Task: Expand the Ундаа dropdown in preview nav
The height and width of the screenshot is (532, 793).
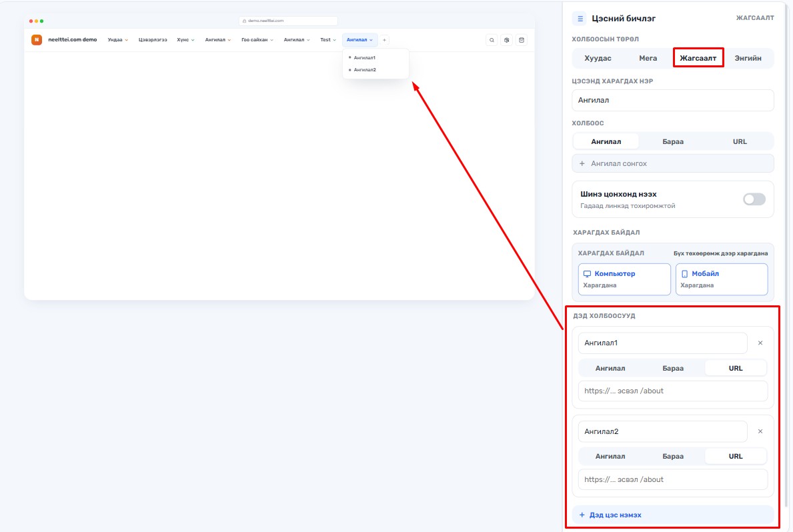Action: pyautogui.click(x=118, y=40)
